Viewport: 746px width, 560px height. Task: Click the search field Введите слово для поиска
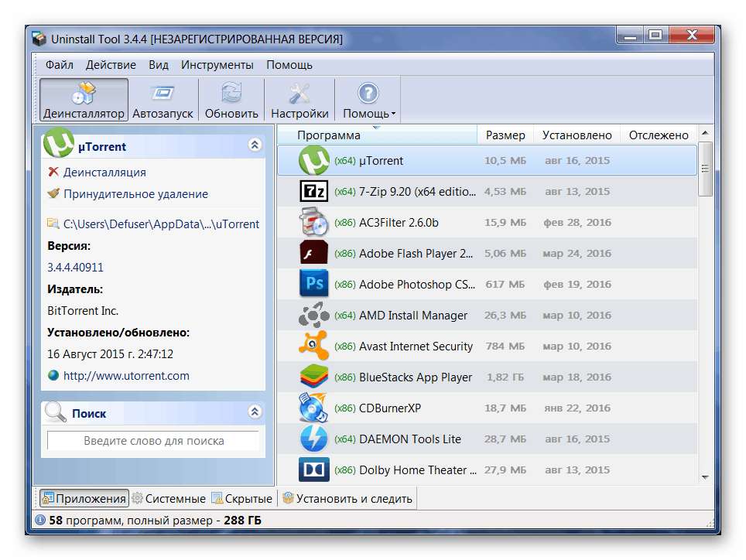[153, 441]
